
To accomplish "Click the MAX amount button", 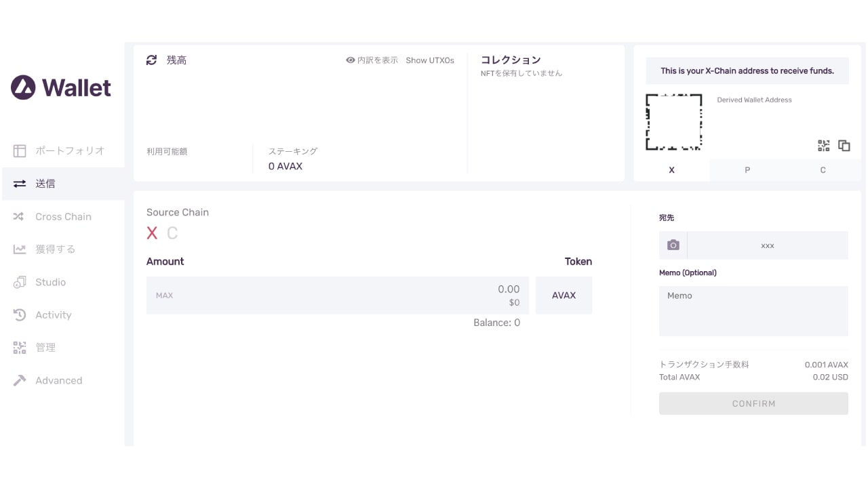I will click(x=164, y=296).
